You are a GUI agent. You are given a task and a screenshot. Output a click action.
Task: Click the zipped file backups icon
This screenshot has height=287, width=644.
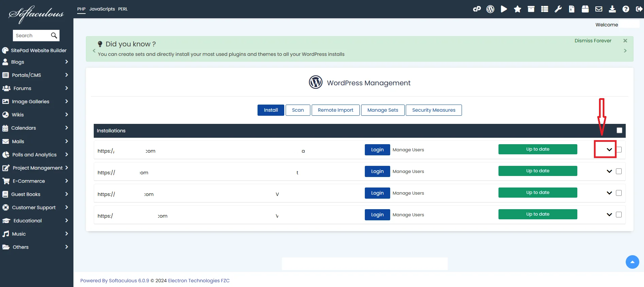click(572, 9)
